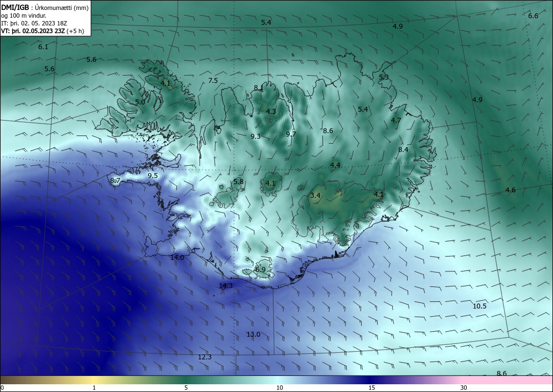This screenshot has width=553, height=392.
Task: Select the 9.5 value label
Action: [x=153, y=176]
